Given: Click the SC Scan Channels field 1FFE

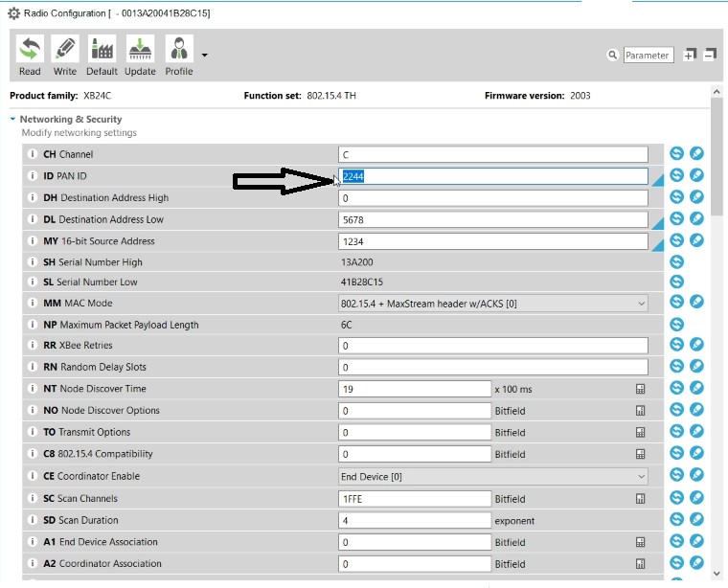Looking at the screenshot, I should pyautogui.click(x=415, y=499).
